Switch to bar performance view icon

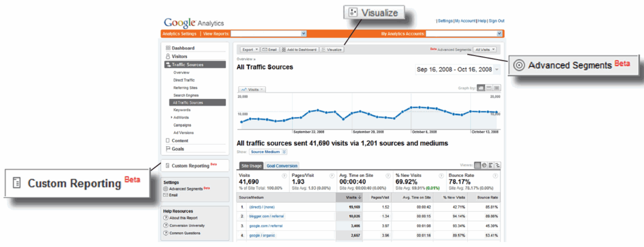click(x=490, y=165)
